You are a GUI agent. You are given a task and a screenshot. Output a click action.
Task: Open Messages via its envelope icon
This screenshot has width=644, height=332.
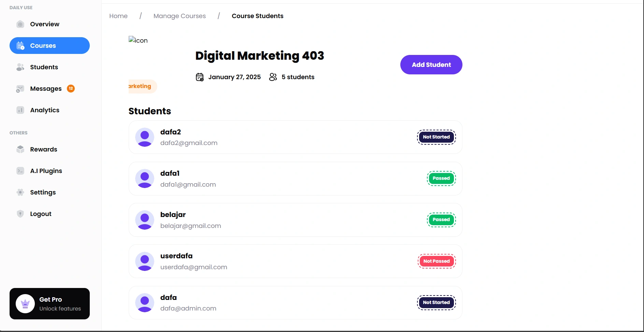coord(20,89)
